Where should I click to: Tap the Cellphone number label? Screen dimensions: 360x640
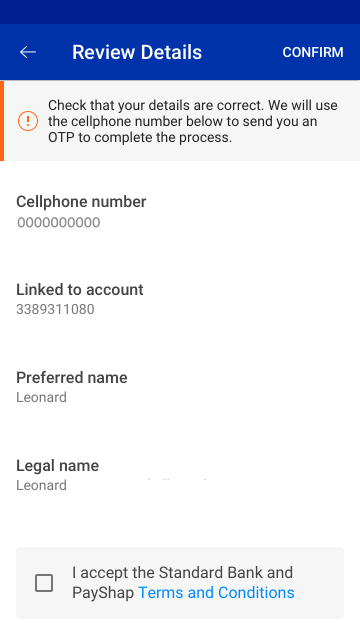click(x=81, y=202)
